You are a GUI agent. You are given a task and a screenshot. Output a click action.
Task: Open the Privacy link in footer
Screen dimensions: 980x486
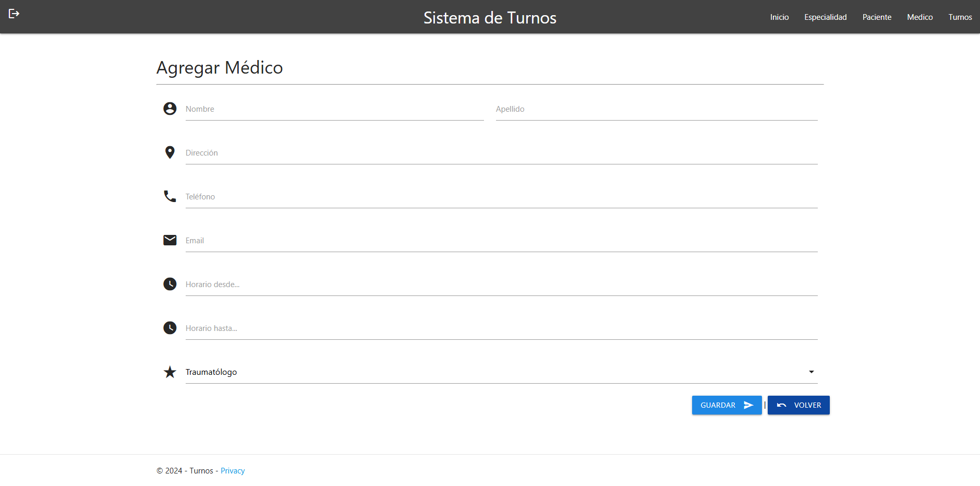233,471
